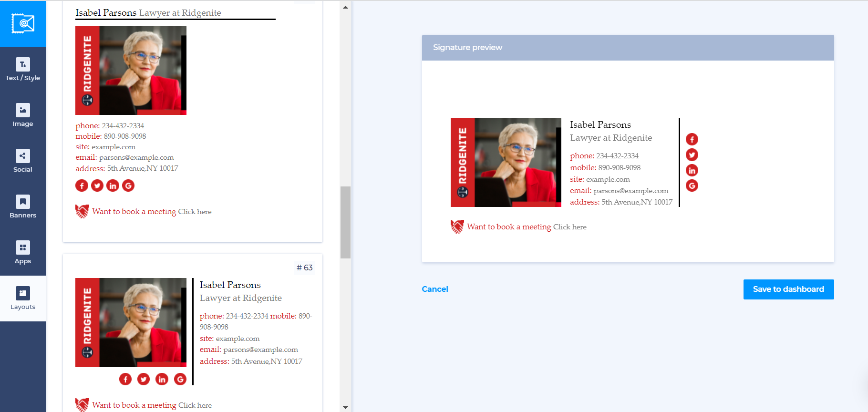Click address line in top layout card
The height and width of the screenshot is (412, 868).
click(127, 168)
